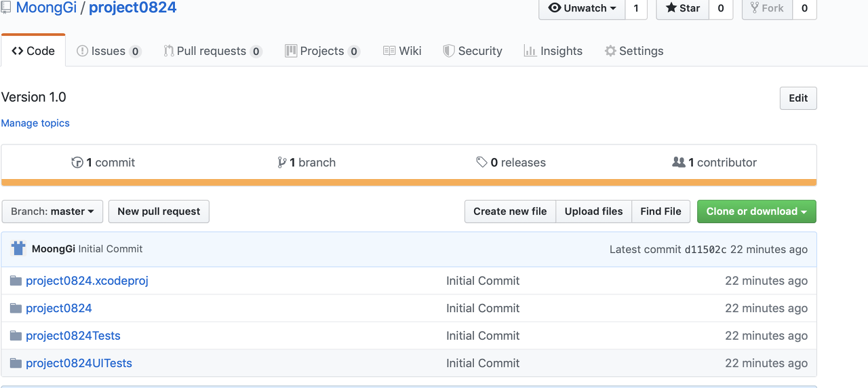Click Initial Commit in project0824UITests row
Image resolution: width=868 pixels, height=388 pixels.
pyautogui.click(x=483, y=363)
